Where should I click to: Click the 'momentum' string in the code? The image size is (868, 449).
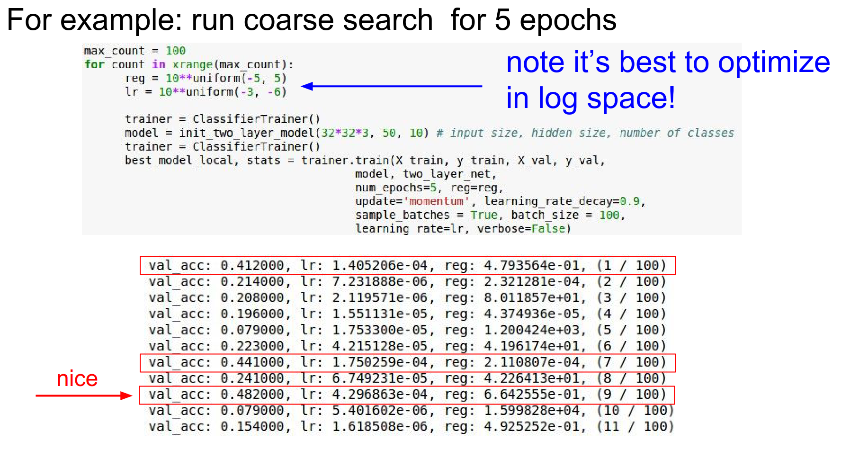point(436,201)
